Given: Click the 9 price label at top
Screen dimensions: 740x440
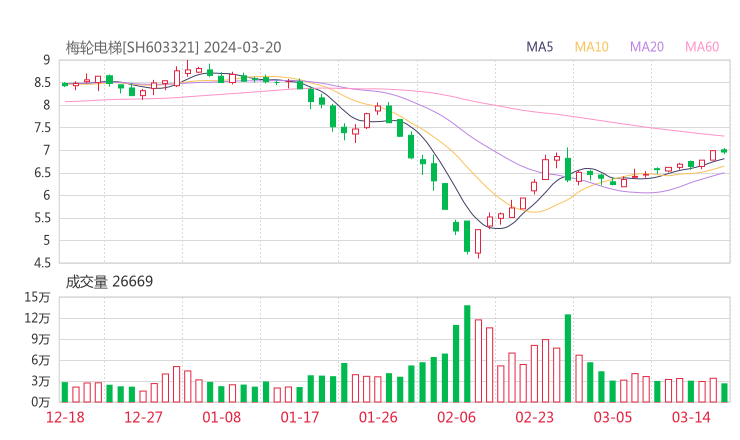Looking at the screenshot, I should click(x=47, y=60).
